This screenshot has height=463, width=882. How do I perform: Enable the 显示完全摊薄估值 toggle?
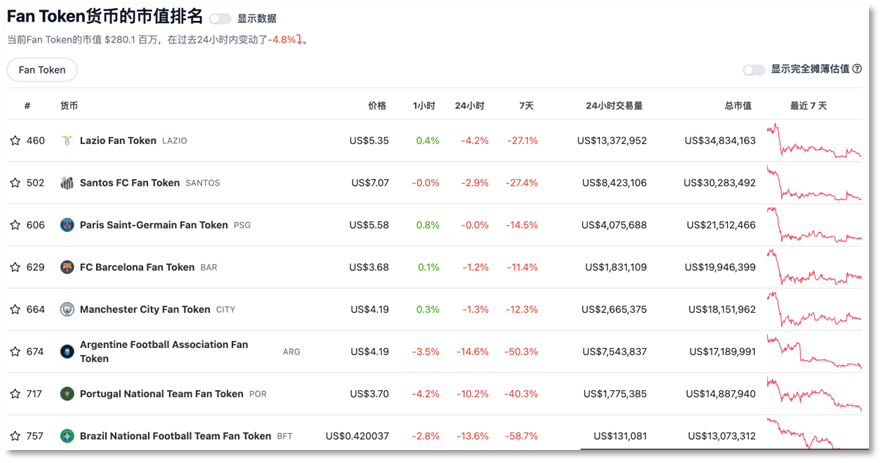pyautogui.click(x=754, y=70)
